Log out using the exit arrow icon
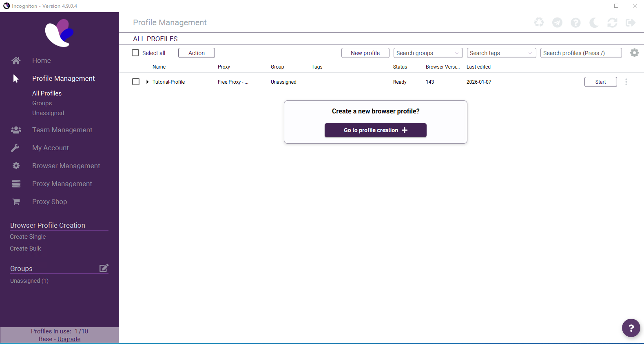 631,22
